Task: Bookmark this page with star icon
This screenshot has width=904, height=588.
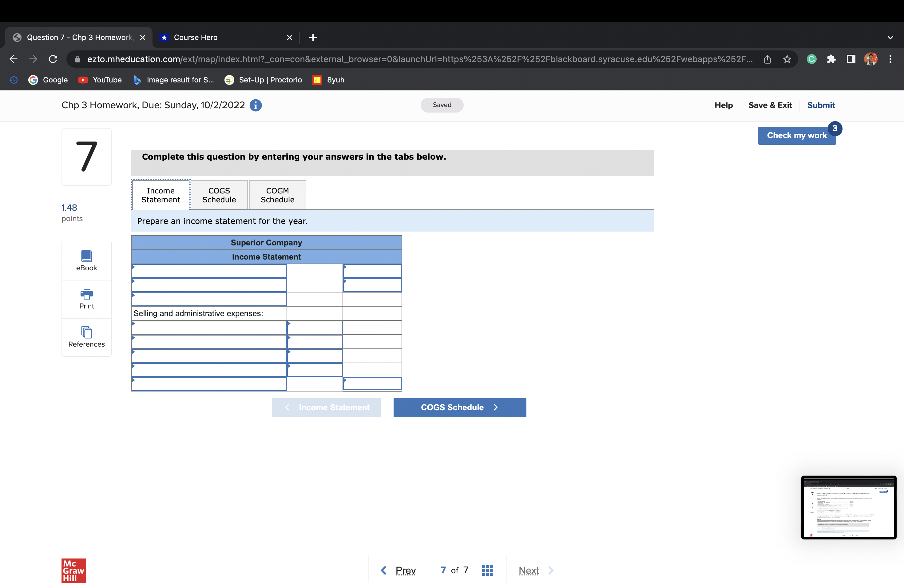Action: pos(787,59)
